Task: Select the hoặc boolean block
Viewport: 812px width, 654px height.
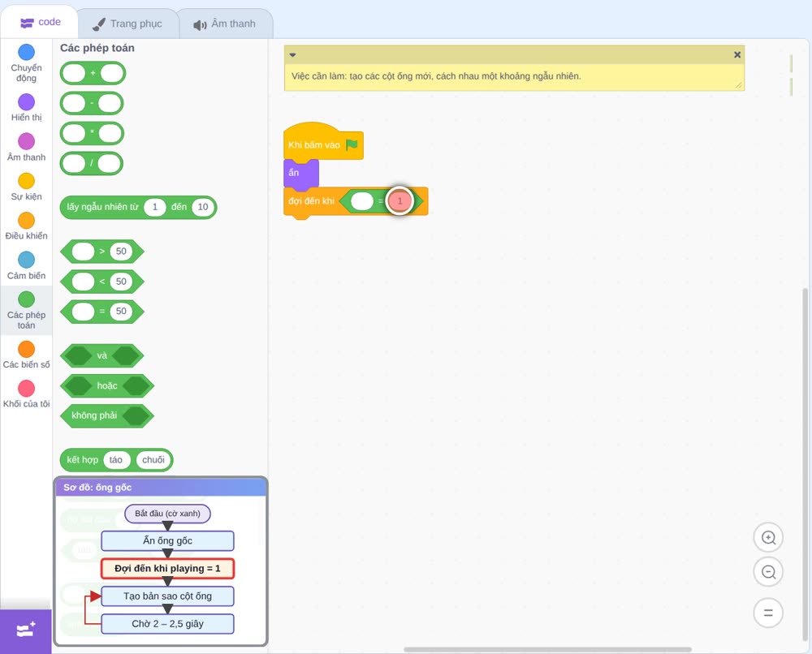Action: tap(107, 385)
